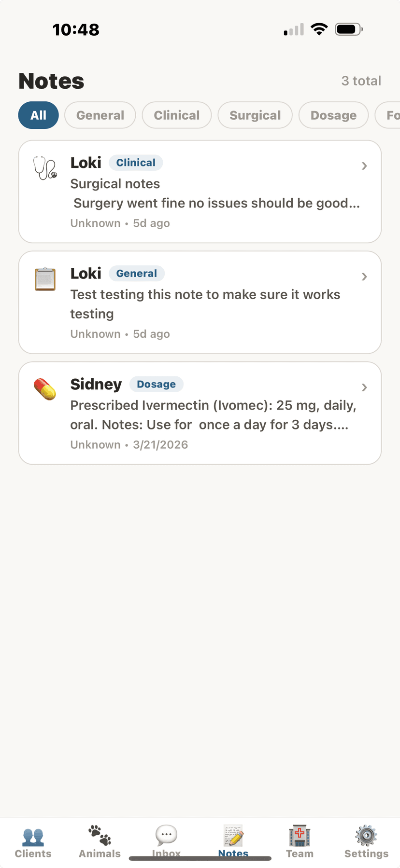Open the Inbox speech bubble icon
Screen dimensions: 400x868
pos(166,835)
